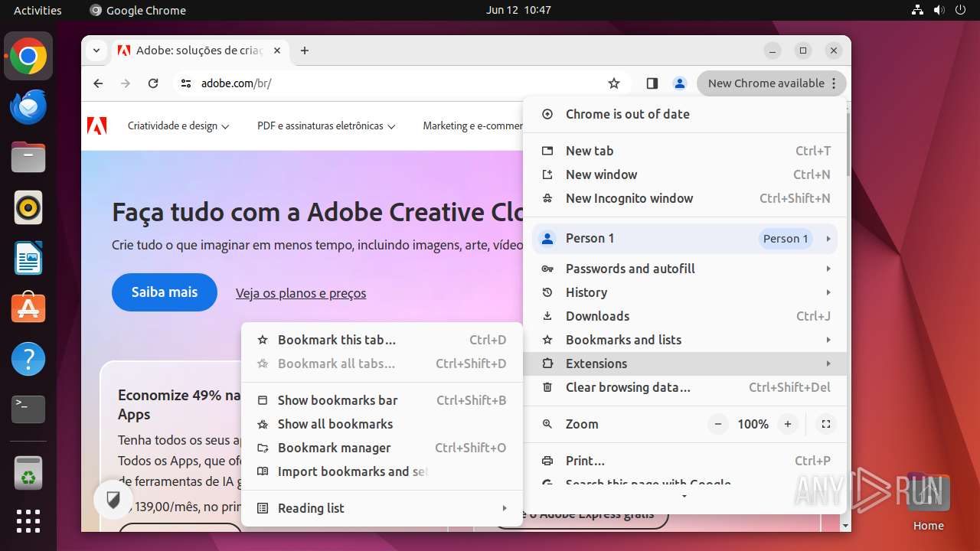Expand Bookmarks and lists submenu
Image resolution: width=980 pixels, height=551 pixels.
(x=685, y=340)
